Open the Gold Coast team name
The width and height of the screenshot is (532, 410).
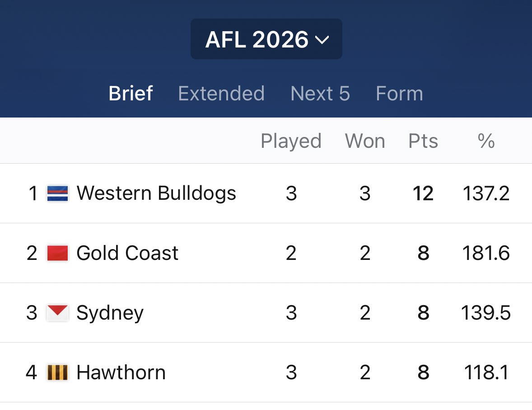127,253
